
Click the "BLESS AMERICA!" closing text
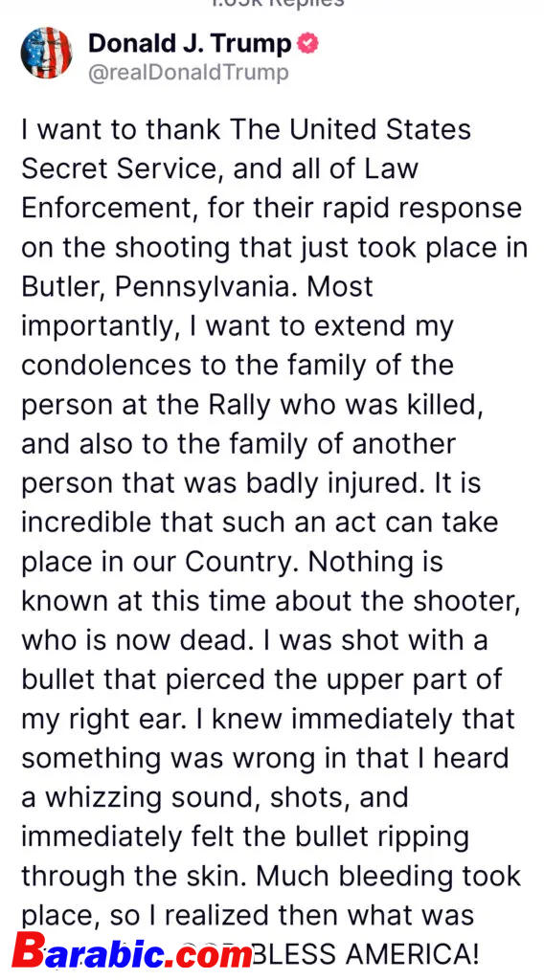pyautogui.click(x=366, y=954)
